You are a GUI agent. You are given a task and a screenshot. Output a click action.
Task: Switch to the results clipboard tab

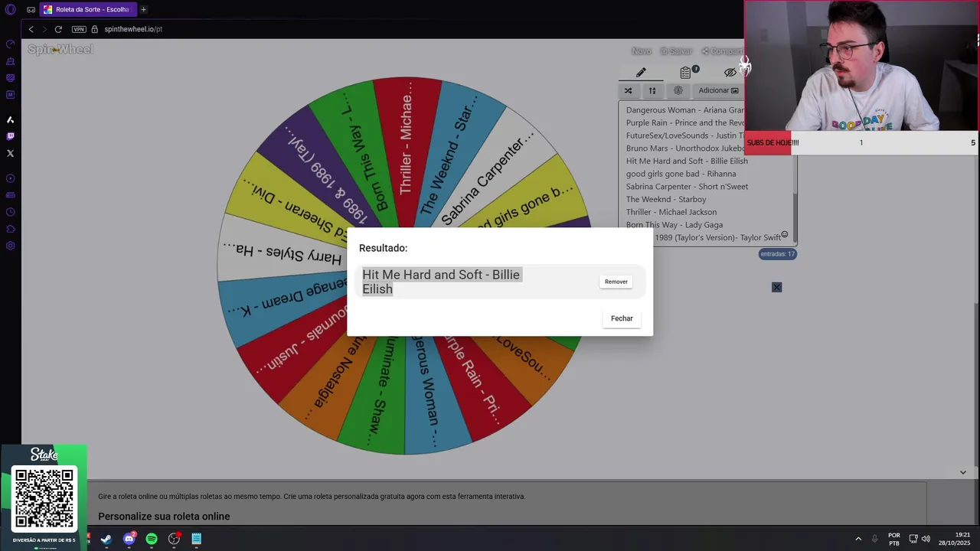tap(686, 72)
